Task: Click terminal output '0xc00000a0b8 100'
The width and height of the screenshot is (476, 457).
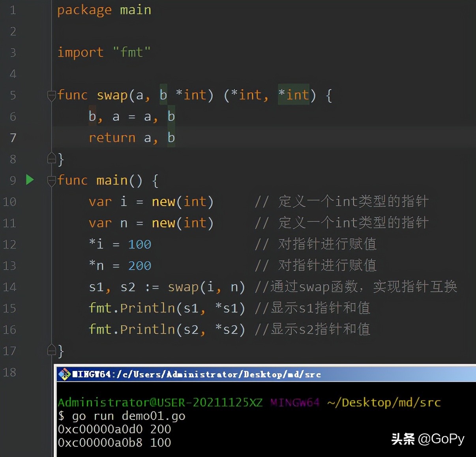Action: click(114, 442)
